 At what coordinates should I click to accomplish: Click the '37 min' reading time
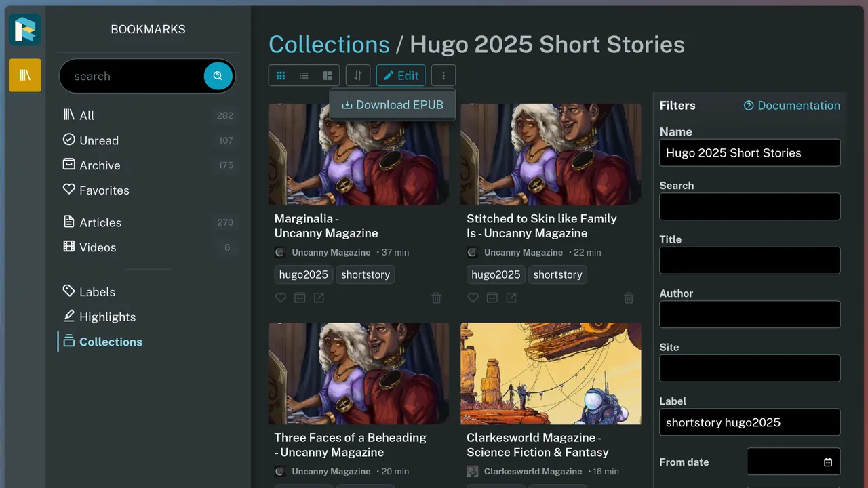[x=395, y=252]
